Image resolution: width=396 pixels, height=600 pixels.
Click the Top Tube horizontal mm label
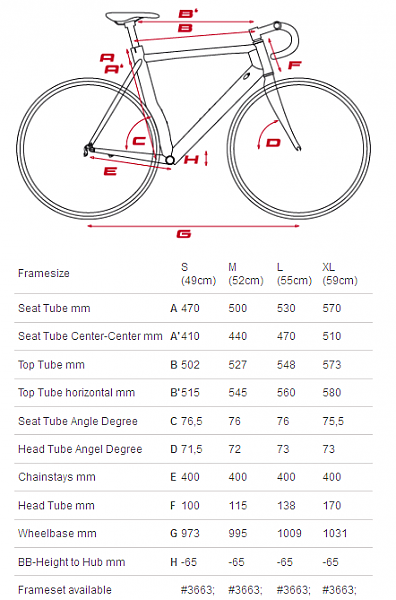coord(76,393)
